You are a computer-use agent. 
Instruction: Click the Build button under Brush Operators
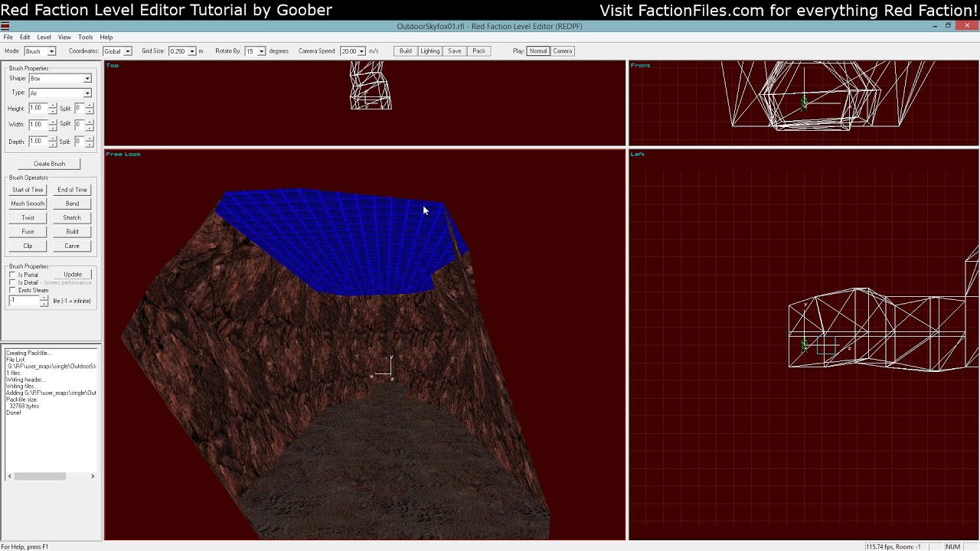pos(72,232)
